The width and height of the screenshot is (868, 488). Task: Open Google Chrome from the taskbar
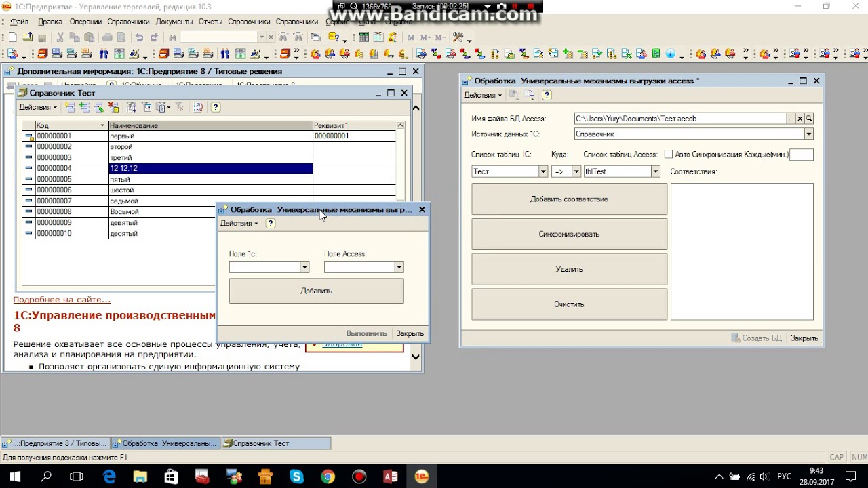point(328,476)
